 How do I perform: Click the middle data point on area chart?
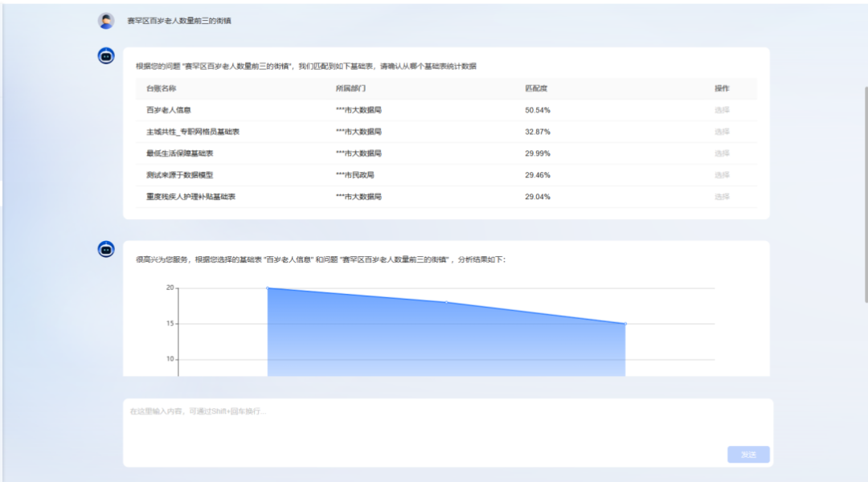click(447, 302)
